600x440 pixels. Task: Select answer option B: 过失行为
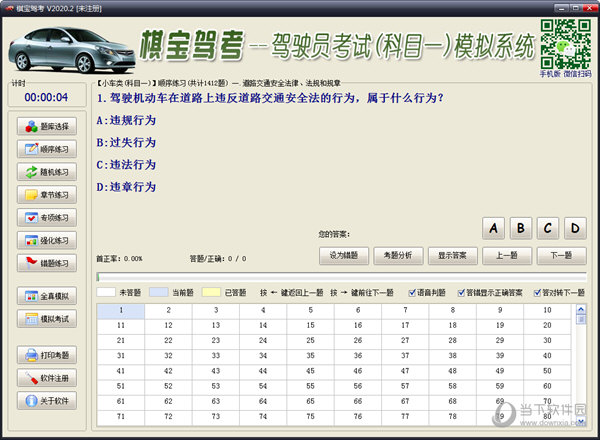coord(126,142)
